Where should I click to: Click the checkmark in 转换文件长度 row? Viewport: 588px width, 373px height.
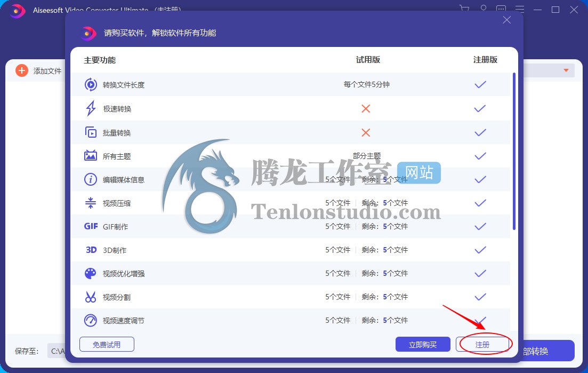(480, 84)
